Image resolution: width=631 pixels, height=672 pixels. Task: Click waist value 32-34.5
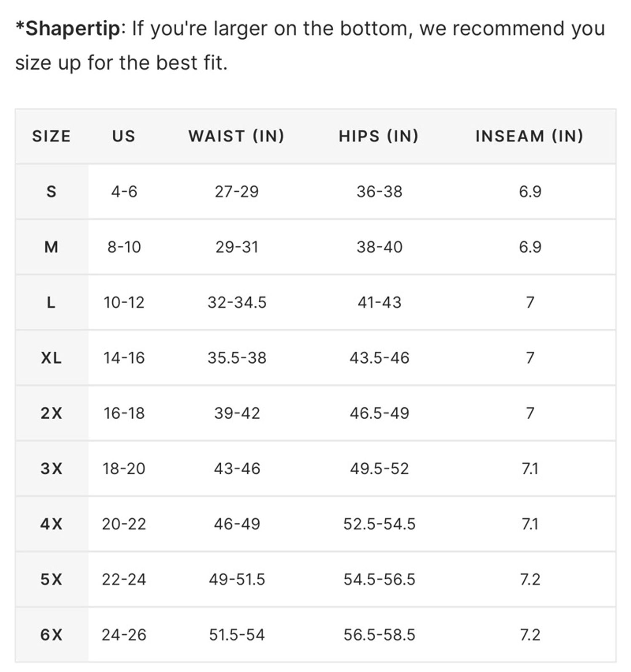tap(237, 302)
